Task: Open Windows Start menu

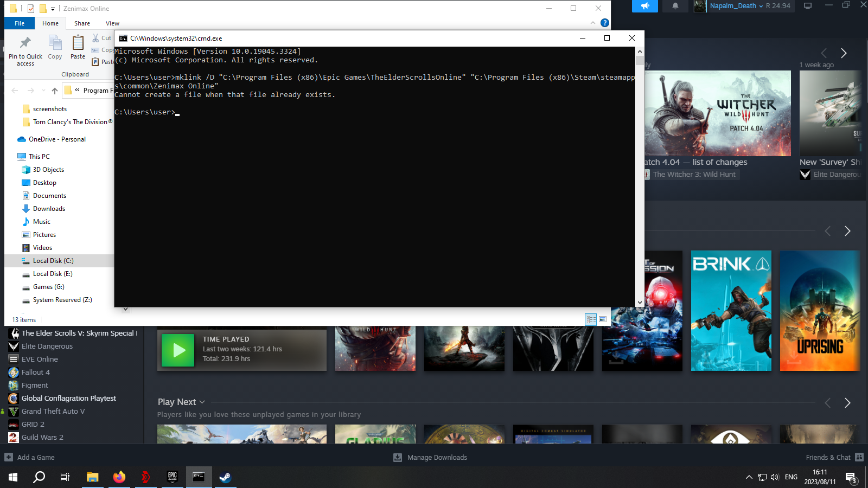Action: (x=13, y=477)
